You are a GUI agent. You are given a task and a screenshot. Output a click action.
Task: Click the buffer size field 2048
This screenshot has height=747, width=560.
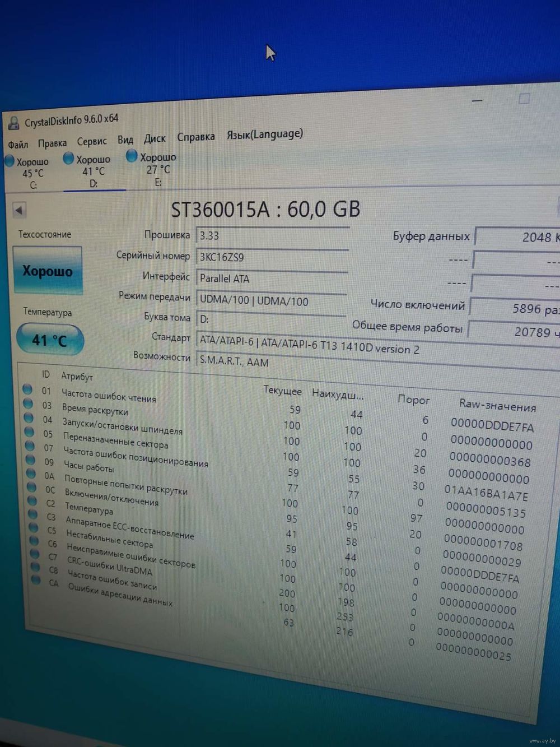pos(518,237)
